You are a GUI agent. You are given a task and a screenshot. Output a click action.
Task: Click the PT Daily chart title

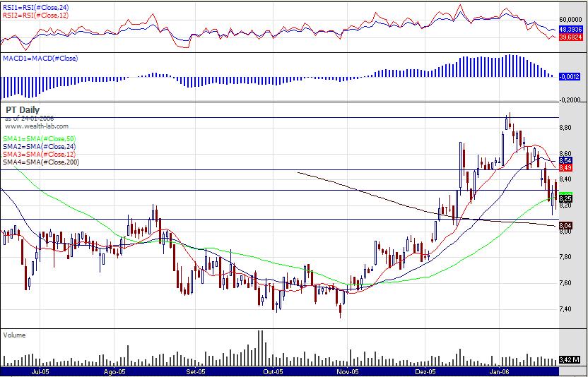pos(23,110)
